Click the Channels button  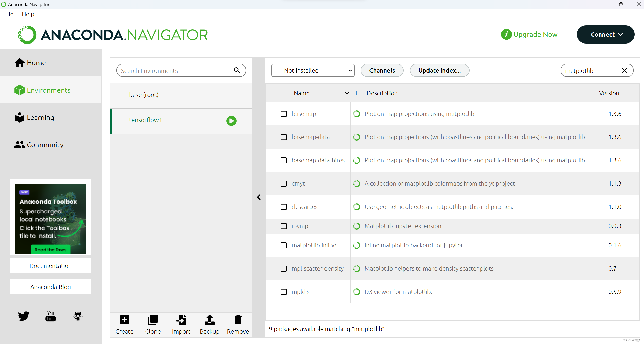[382, 70]
